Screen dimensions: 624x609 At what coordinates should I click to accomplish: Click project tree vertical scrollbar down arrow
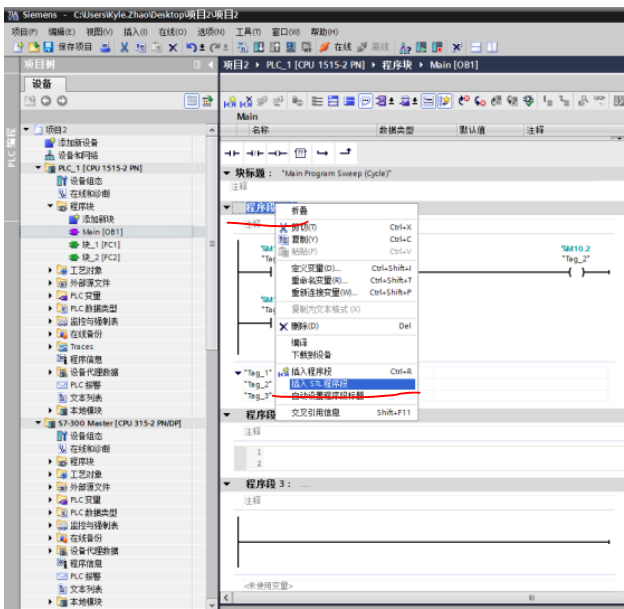point(212,604)
